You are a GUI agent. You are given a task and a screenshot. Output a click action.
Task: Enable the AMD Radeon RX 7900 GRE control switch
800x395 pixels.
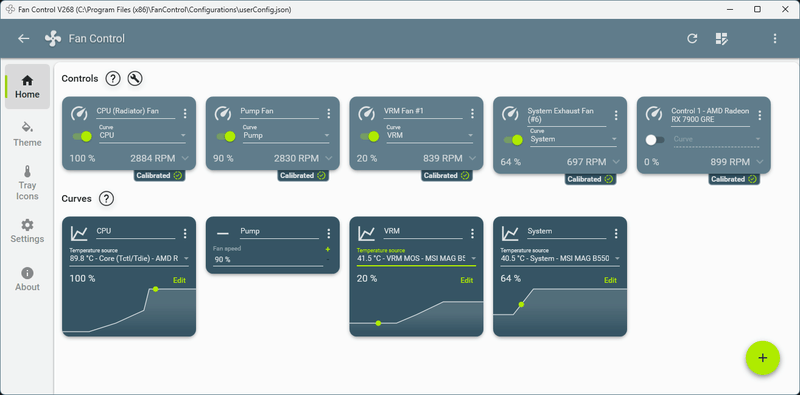tap(655, 140)
